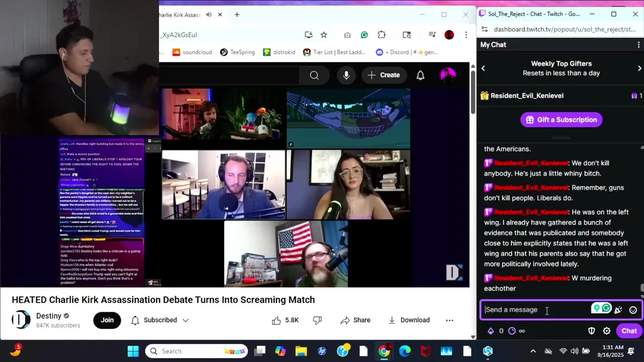The width and height of the screenshot is (644, 362).
Task: Open File Explorer from the taskbar
Action: click(x=301, y=351)
